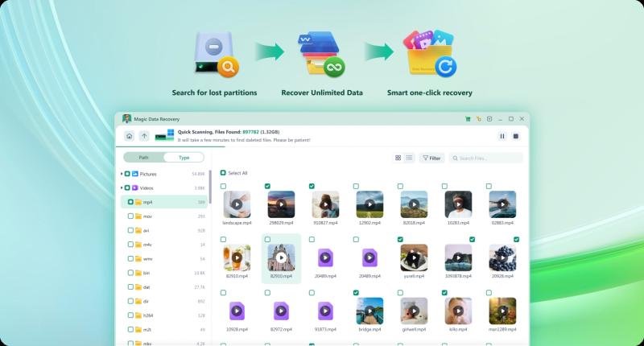This screenshot has width=644, height=346.
Task: Click the 02883.mp4 file name
Action: coord(502,223)
